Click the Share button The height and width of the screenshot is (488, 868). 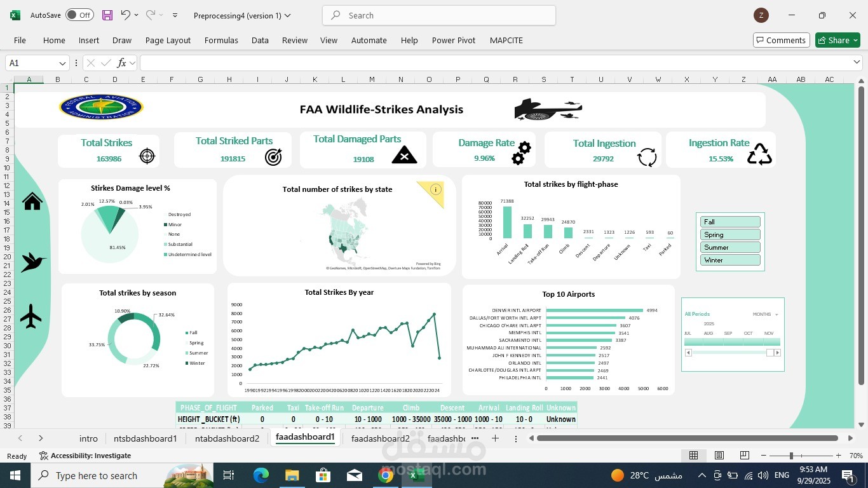(x=837, y=40)
